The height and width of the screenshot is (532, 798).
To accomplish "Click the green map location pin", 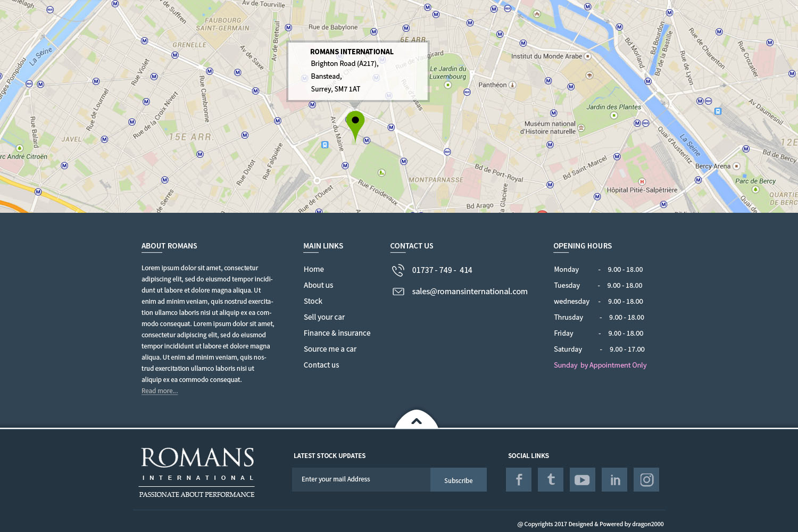I will 355,123.
